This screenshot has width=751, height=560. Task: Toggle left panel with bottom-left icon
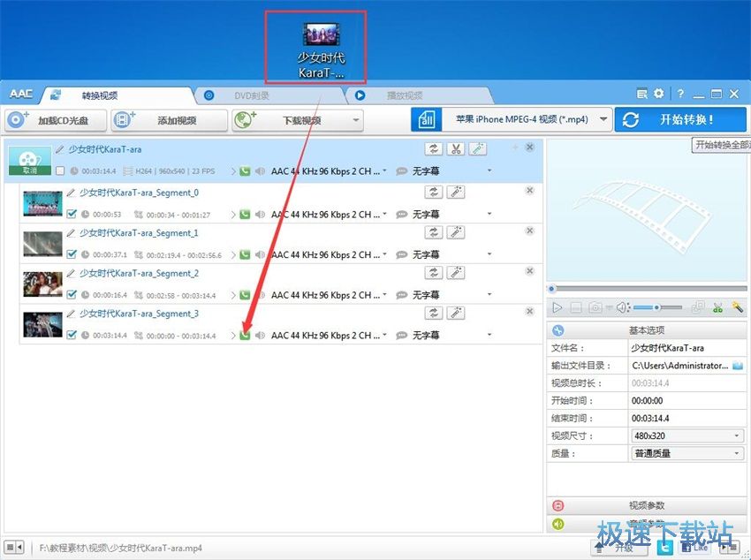[14, 547]
